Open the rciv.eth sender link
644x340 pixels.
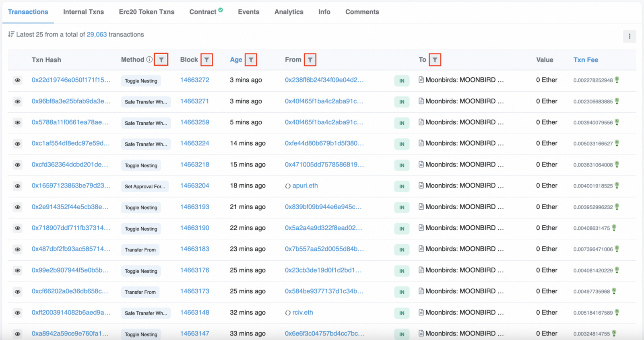[x=303, y=312]
